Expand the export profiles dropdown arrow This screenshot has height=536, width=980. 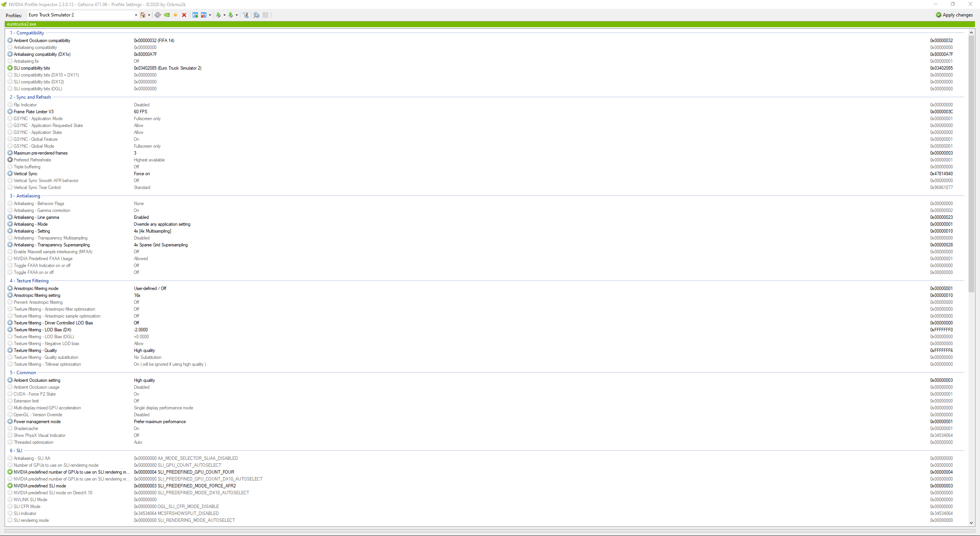[224, 15]
